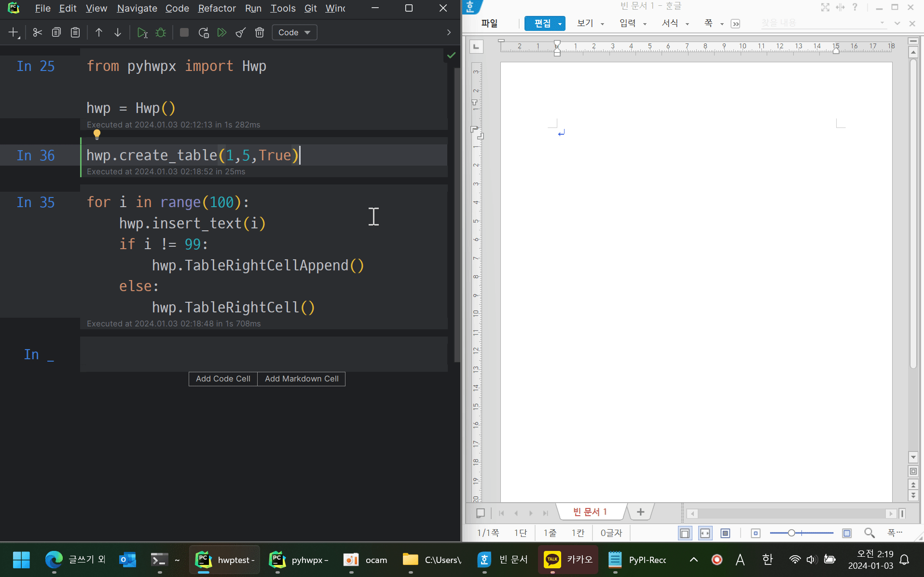
Task: Click the Add Markdown Cell button
Action: tap(302, 379)
